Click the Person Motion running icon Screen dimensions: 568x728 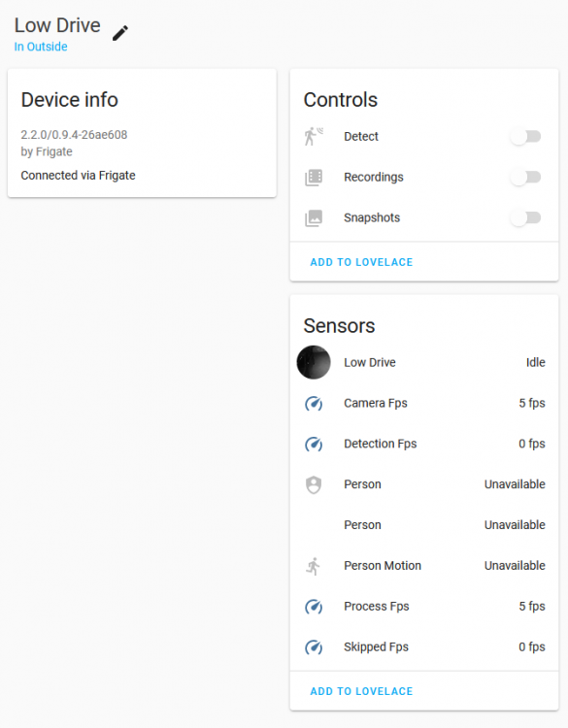[314, 566]
